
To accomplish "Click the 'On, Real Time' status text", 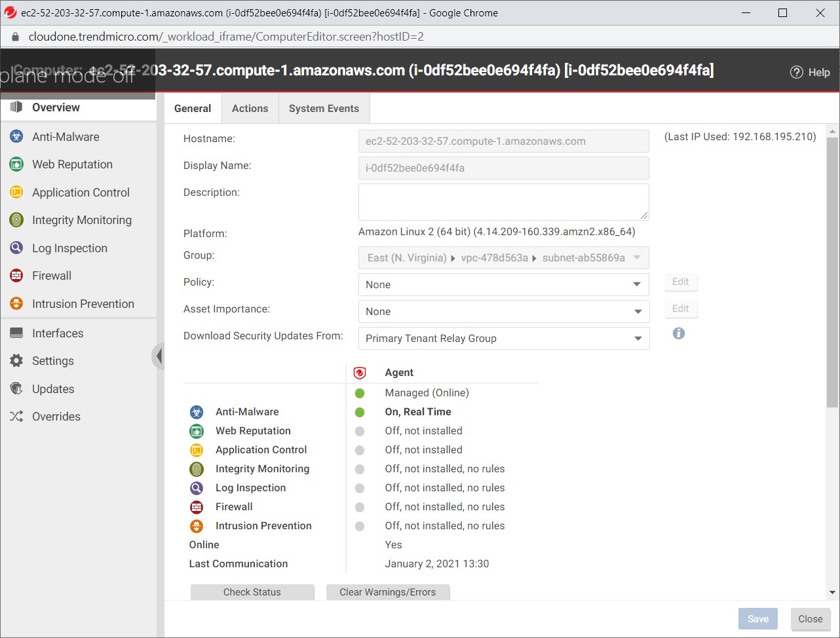I will point(418,412).
